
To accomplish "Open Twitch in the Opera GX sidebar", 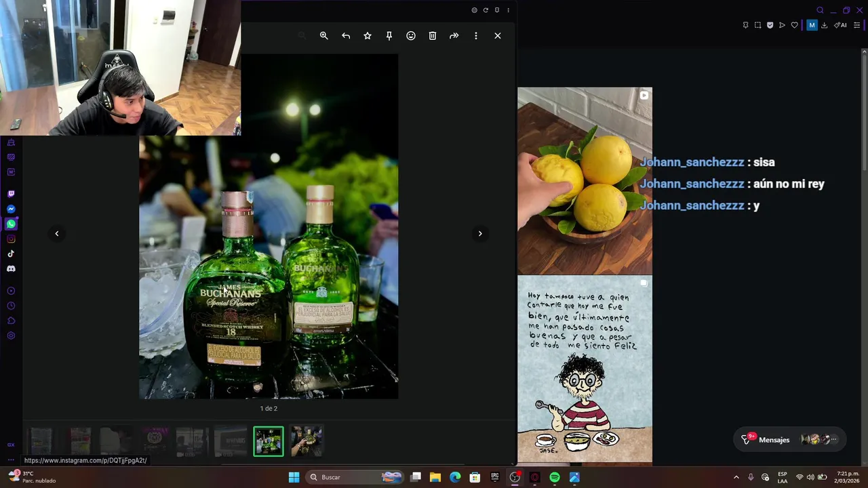I will tap(11, 194).
